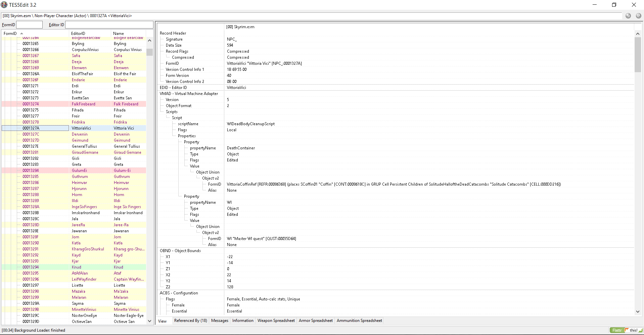Click the forward navigation arrow button
This screenshot has height=335, width=644.
point(638,16)
